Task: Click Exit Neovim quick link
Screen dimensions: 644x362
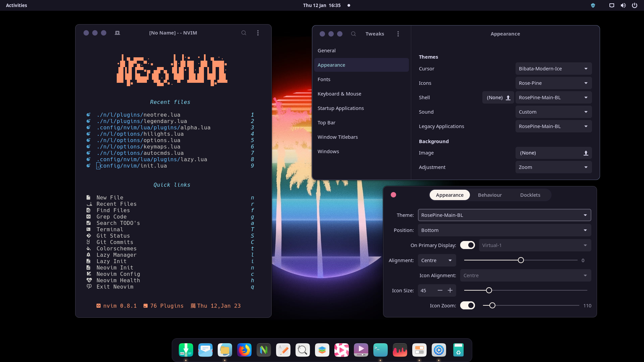Action: click(115, 287)
